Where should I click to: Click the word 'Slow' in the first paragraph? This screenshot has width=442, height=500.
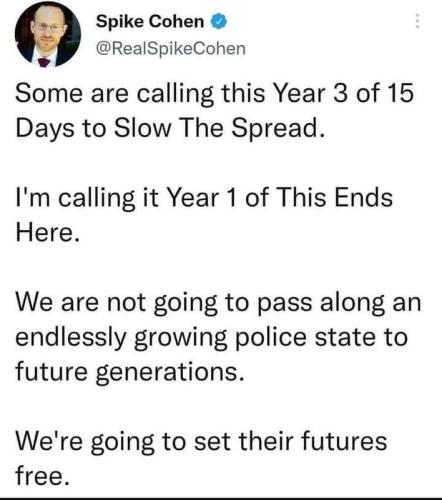(x=142, y=128)
